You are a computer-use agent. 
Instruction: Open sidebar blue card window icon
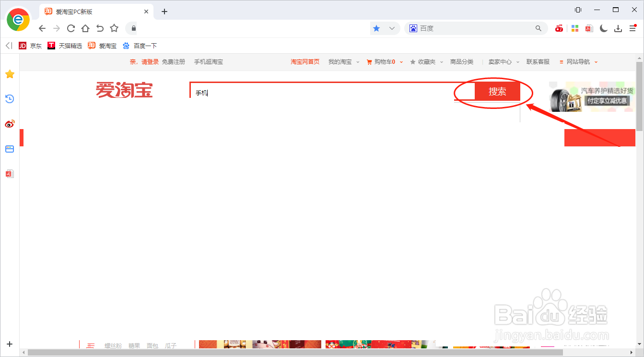point(10,149)
